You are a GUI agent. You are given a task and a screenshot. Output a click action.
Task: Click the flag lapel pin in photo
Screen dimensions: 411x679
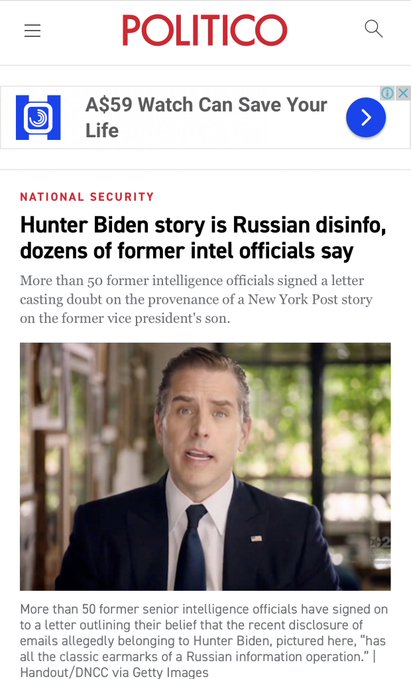tap(256, 538)
